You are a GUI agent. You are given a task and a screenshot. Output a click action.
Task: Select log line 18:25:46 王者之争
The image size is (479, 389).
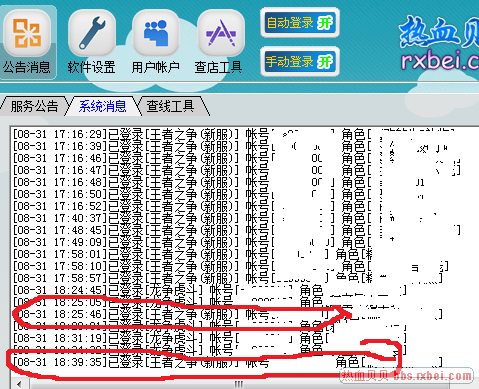228,314
